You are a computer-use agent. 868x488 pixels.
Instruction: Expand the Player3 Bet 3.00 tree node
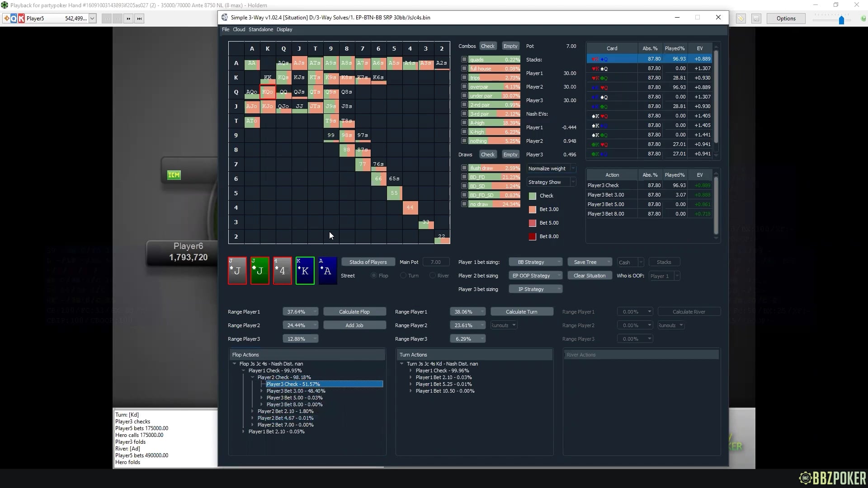(x=262, y=391)
